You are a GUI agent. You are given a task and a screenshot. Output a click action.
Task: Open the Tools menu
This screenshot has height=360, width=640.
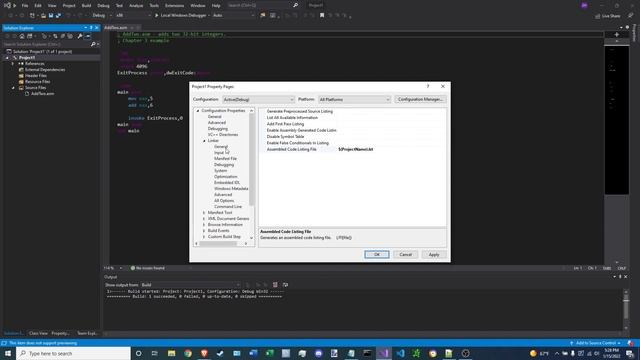coord(154,6)
